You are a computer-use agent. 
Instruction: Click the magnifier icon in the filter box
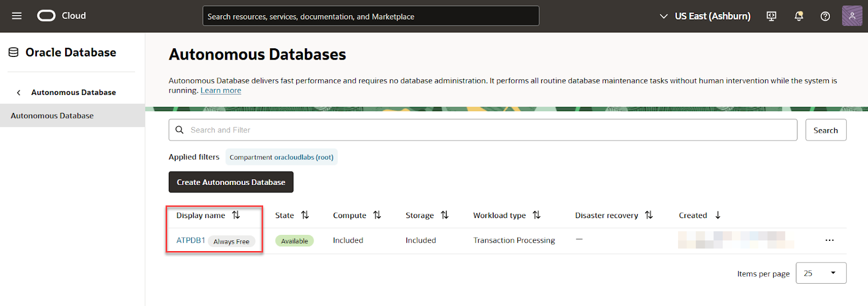point(180,130)
